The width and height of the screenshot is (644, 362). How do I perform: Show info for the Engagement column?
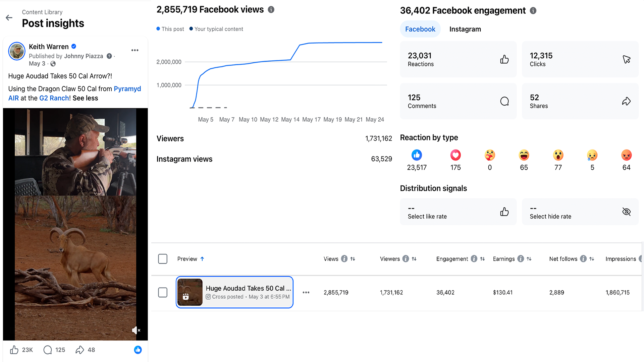[474, 259]
